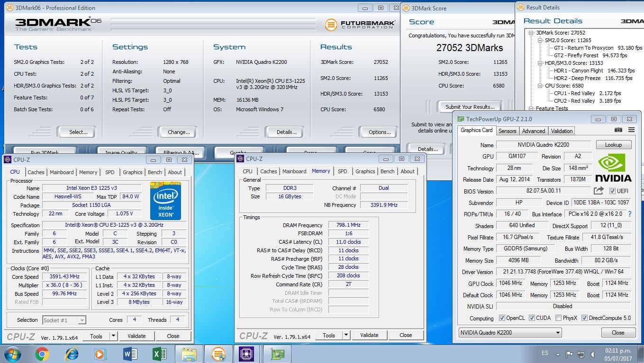Switch to Sensors tab in GPU-Z

507,131
